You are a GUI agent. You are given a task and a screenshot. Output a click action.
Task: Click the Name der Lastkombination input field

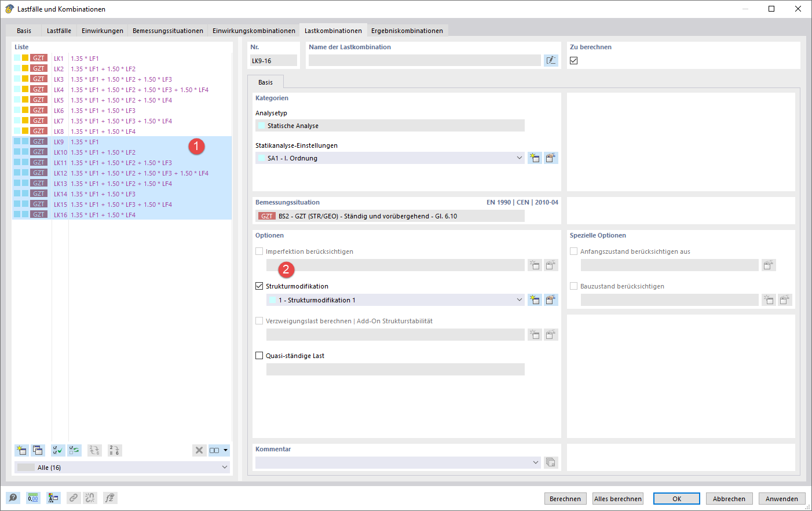coord(425,60)
